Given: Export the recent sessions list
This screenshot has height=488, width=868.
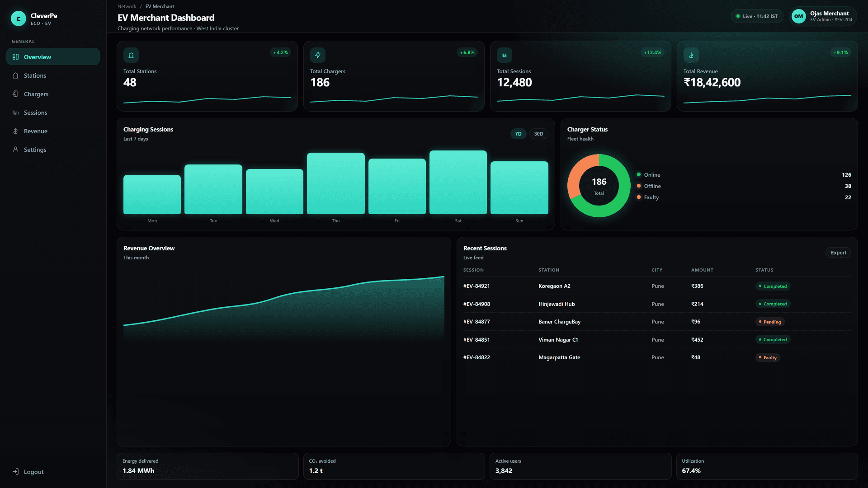Looking at the screenshot, I should (838, 253).
